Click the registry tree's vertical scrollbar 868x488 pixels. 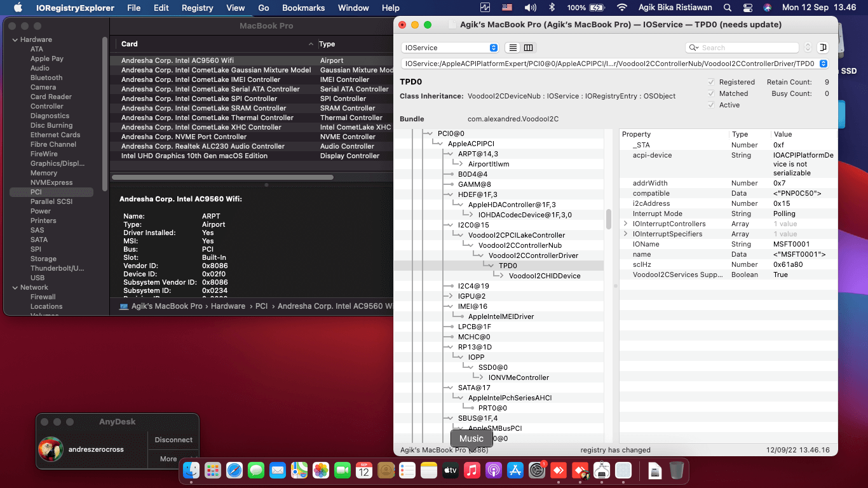[609, 219]
